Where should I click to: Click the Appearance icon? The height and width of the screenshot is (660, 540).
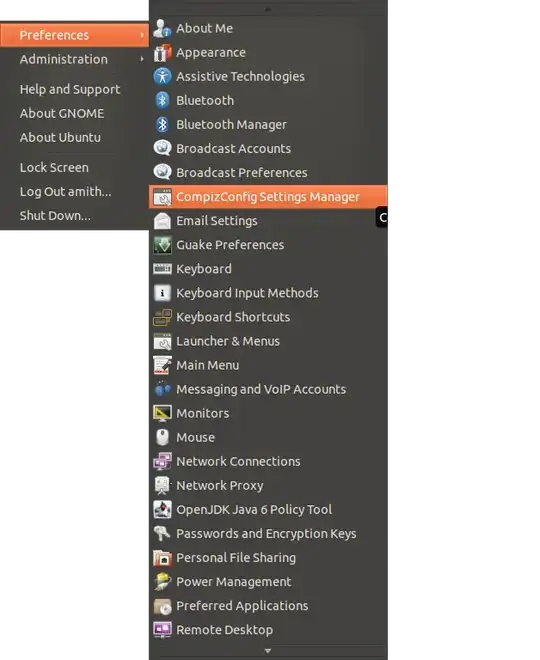[x=162, y=53]
